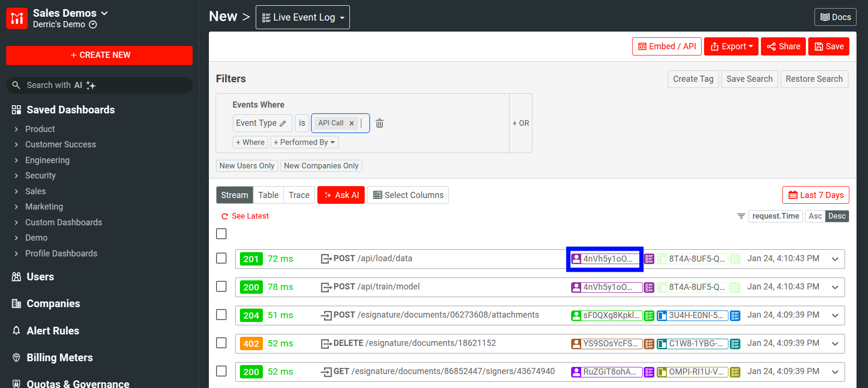Check the 402 DELETE row checkbox
Screen dimensions: 868x388
click(221, 343)
